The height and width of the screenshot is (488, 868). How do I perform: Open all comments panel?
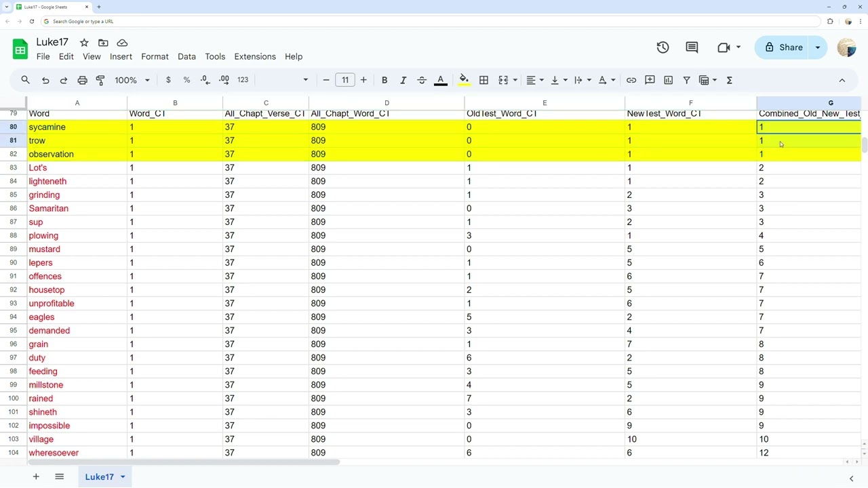click(x=692, y=47)
